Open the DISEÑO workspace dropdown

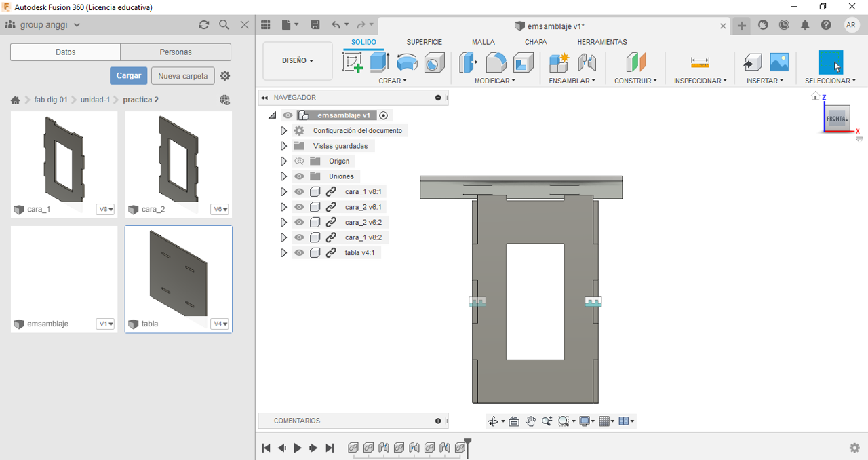click(x=297, y=61)
